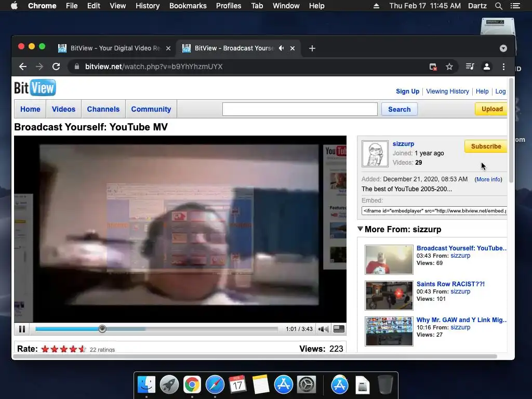Screen dimensions: 532x399
Task: Open Calendar from the dock
Action: [x=237, y=384]
